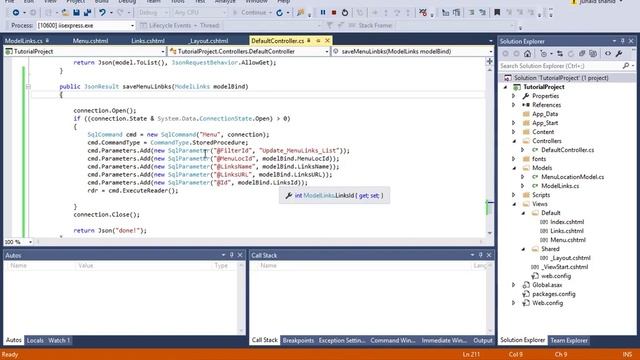Click Solution Explorer Home icon
This screenshot has width=640, height=360.
[527, 53]
